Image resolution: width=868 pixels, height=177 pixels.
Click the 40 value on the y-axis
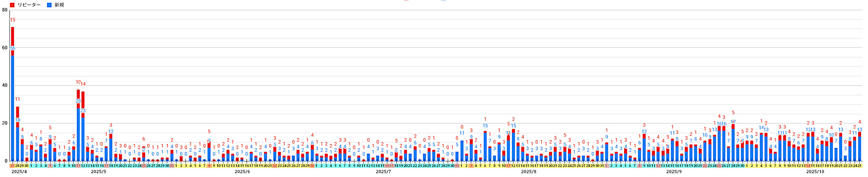(x=5, y=86)
